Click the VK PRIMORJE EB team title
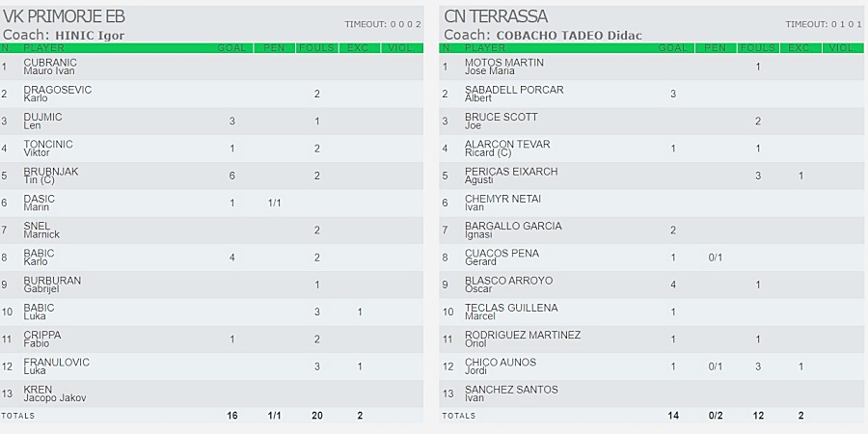Screen dimensions: 868x434 (64, 16)
